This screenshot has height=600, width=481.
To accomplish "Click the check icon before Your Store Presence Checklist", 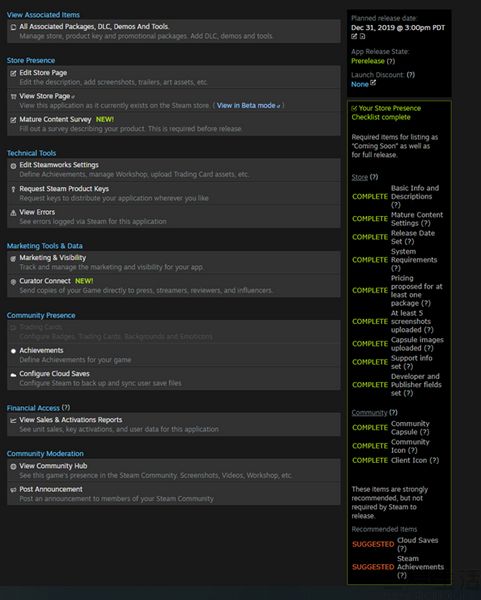I will click(x=354, y=108).
